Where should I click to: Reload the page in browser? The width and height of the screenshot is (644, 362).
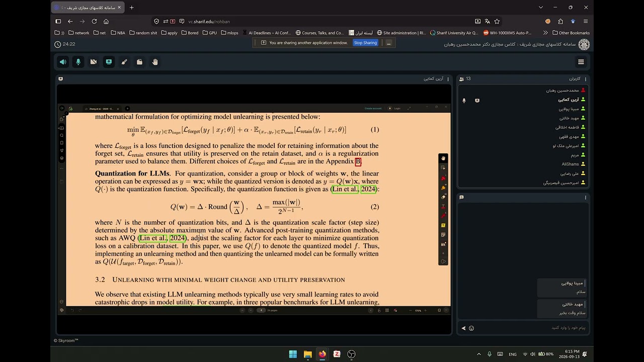tap(94, 22)
